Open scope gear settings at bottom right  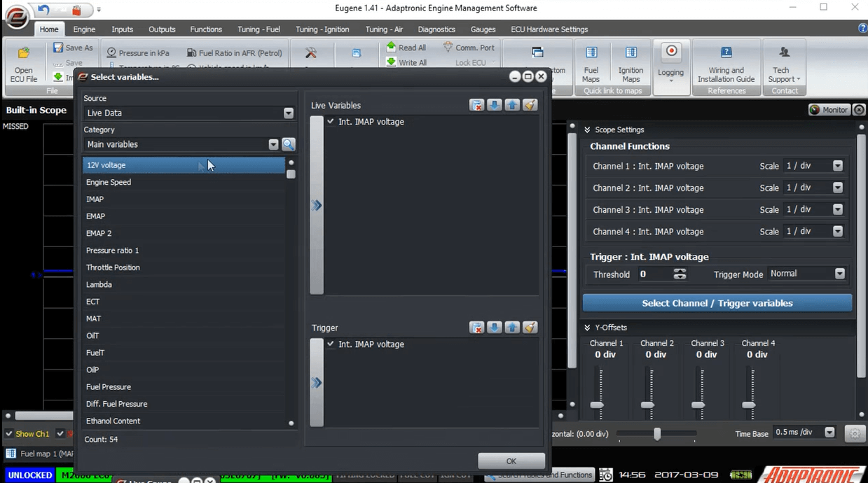[x=855, y=433]
